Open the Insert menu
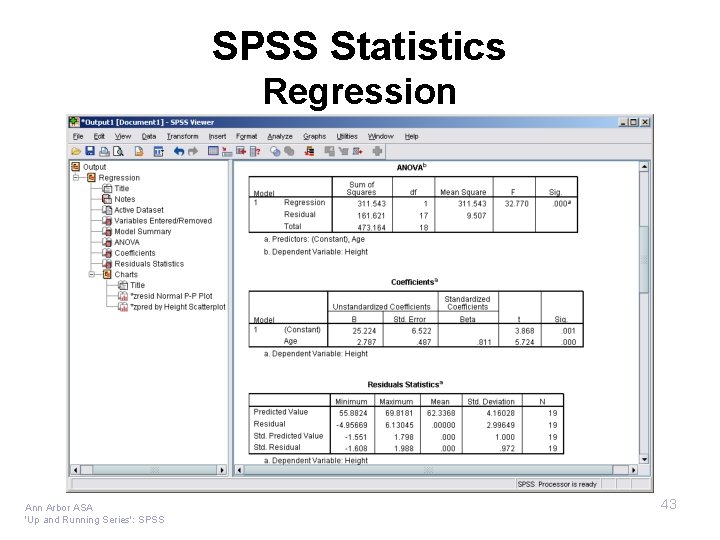Image resolution: width=720 pixels, height=540 pixels. (217, 136)
